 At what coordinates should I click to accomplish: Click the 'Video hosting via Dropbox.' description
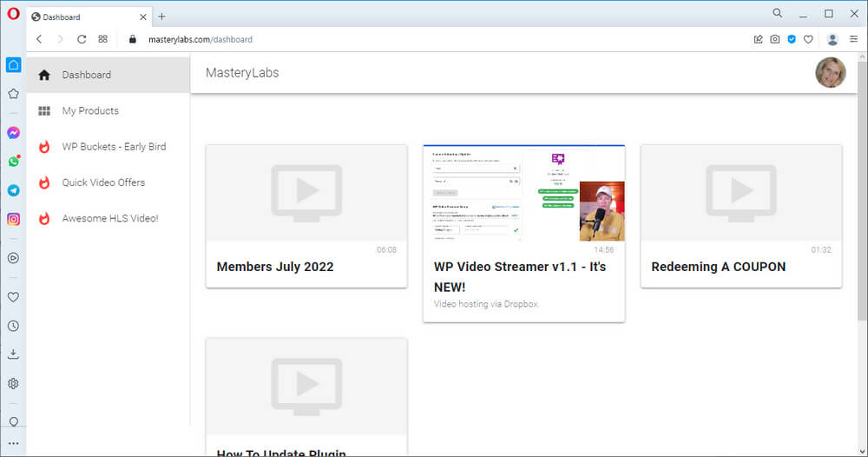pyautogui.click(x=487, y=304)
